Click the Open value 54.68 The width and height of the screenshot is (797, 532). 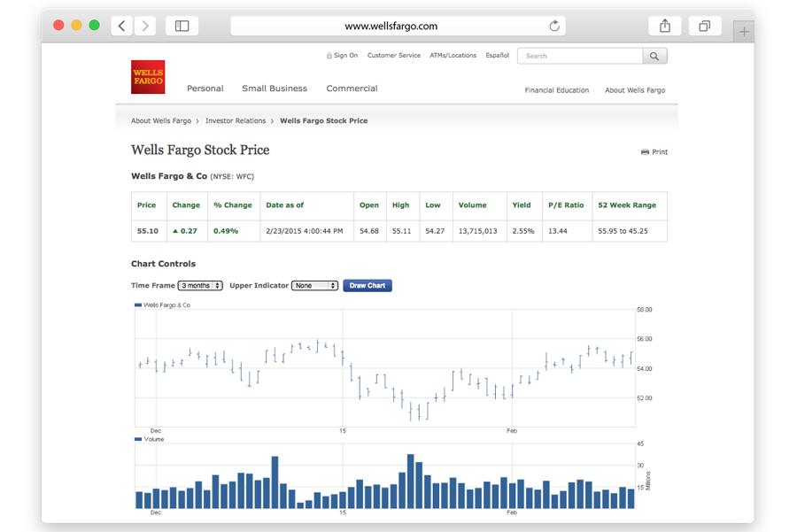(x=369, y=231)
